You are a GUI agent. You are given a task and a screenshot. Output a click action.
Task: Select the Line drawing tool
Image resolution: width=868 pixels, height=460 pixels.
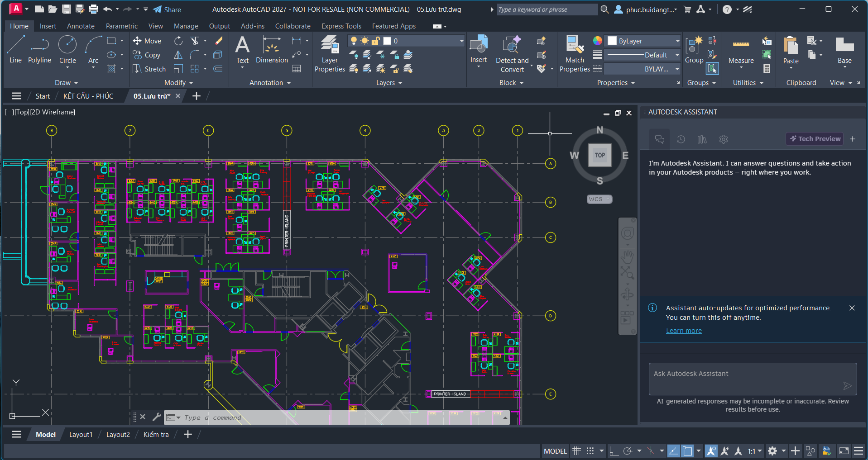tap(15, 50)
